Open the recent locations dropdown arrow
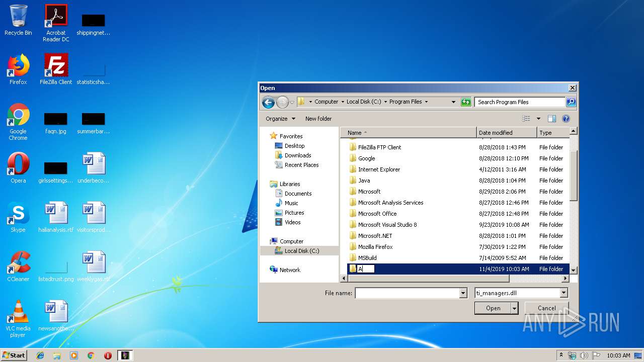 point(292,102)
